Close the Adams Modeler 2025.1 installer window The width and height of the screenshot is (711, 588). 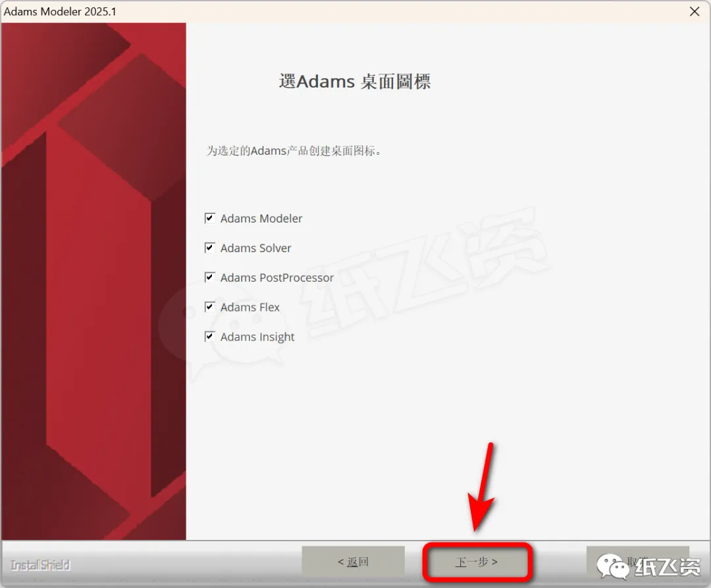[x=695, y=11]
